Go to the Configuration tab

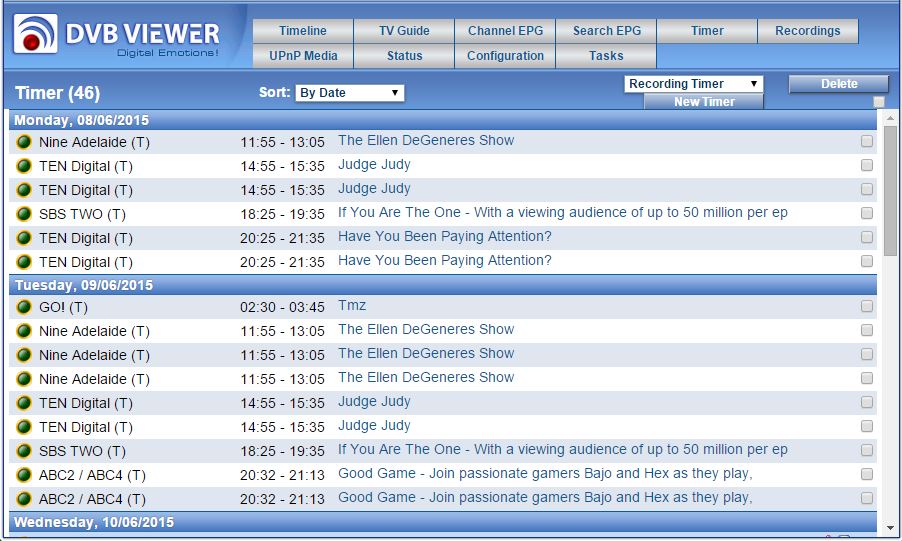[505, 56]
